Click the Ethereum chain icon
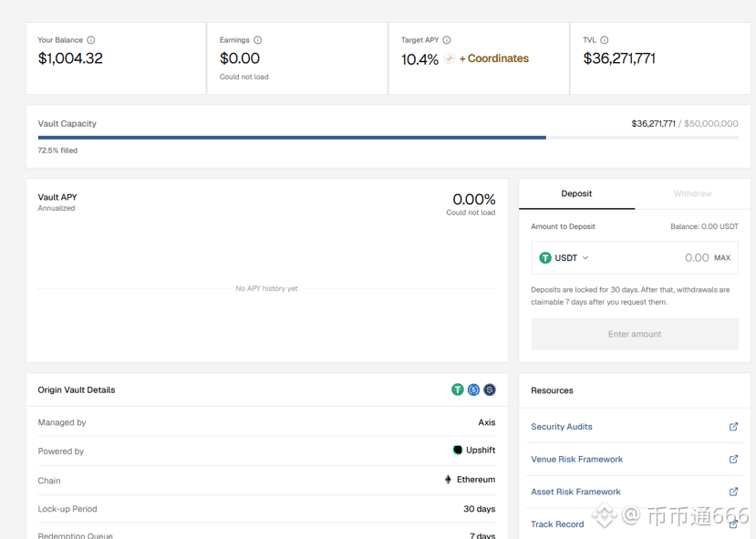Image resolution: width=756 pixels, height=539 pixels. (448, 479)
